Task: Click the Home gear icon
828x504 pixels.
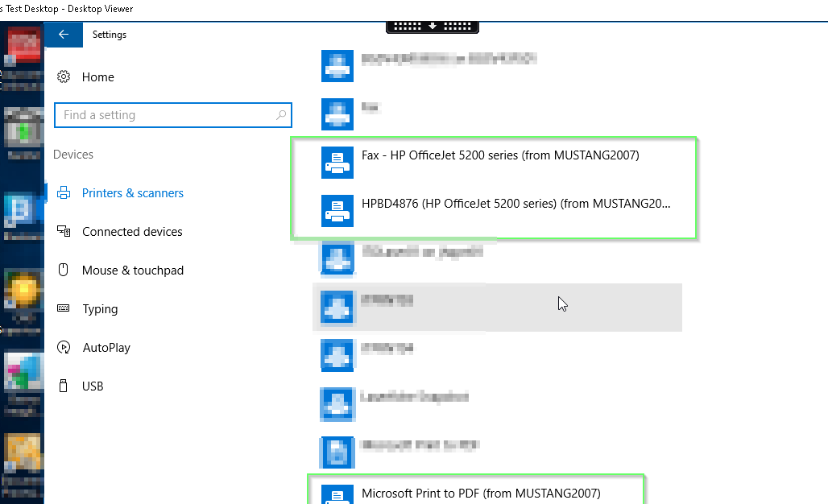Action: 64,77
